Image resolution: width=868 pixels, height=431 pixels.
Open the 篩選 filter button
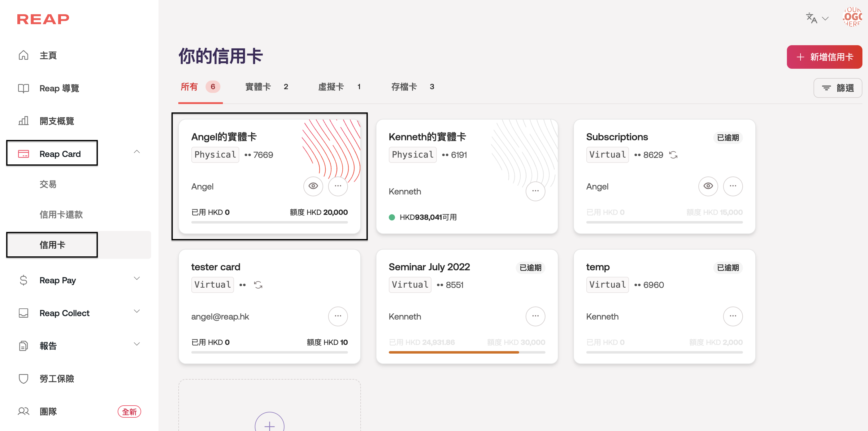(x=837, y=88)
